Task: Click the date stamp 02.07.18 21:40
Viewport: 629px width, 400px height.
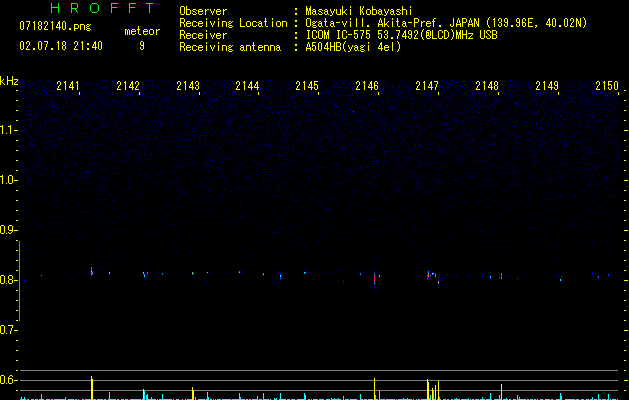Action: pos(61,46)
